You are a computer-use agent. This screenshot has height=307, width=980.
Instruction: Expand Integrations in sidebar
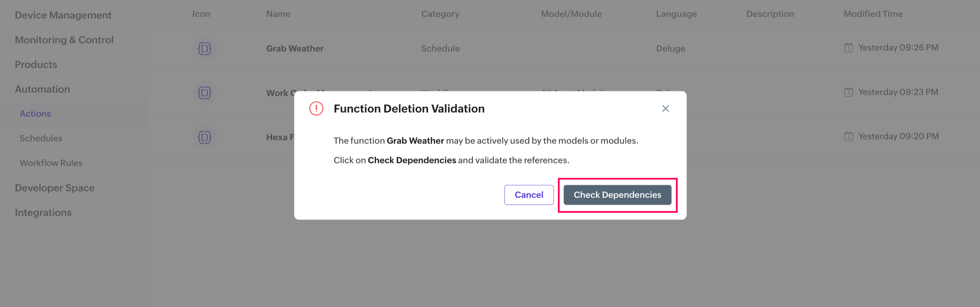[x=43, y=212]
